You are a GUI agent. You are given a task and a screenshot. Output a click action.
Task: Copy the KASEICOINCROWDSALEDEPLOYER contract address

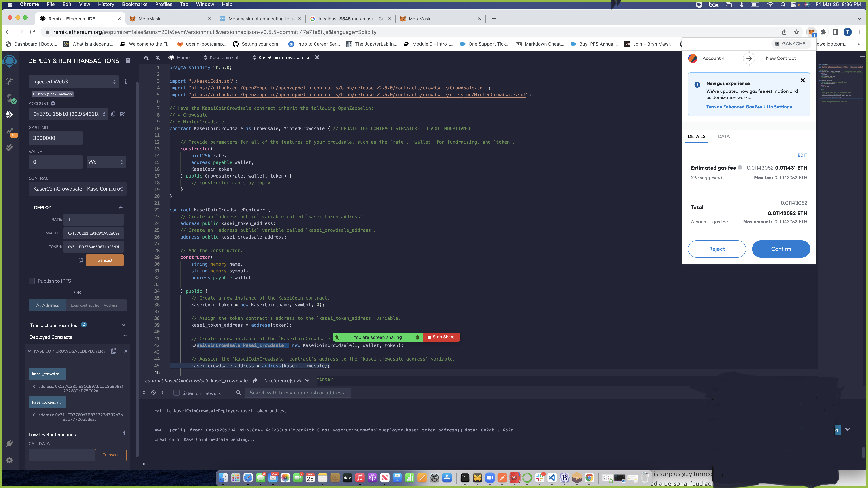click(114, 351)
